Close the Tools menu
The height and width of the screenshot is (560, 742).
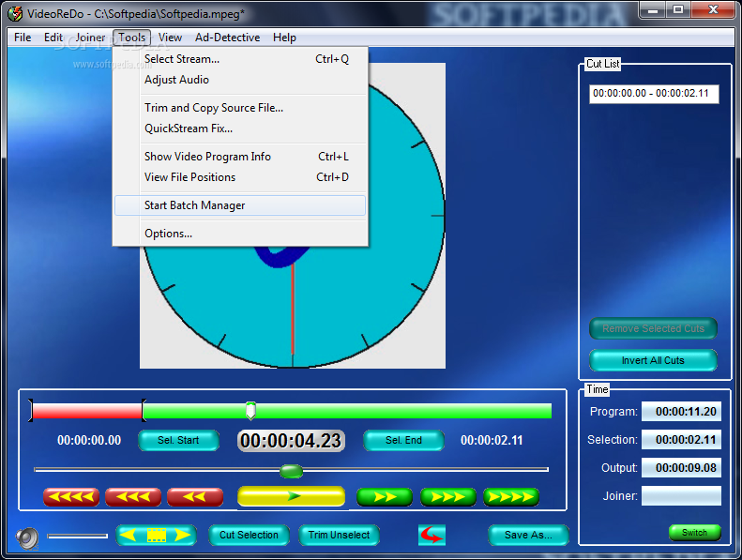coord(132,38)
